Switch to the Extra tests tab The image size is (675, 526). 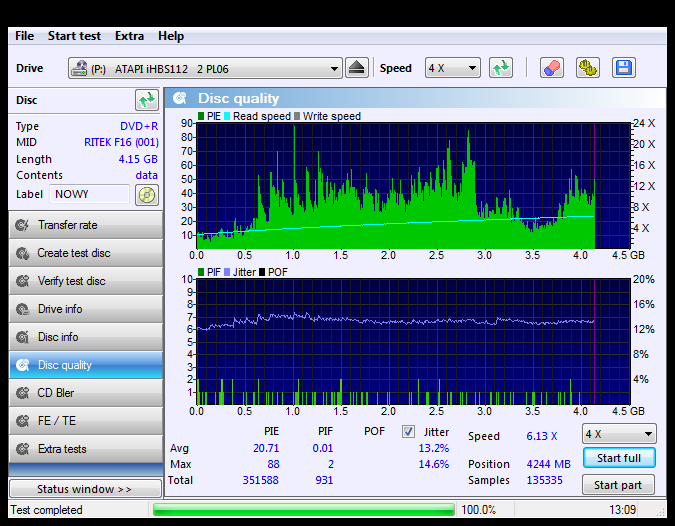click(x=86, y=449)
